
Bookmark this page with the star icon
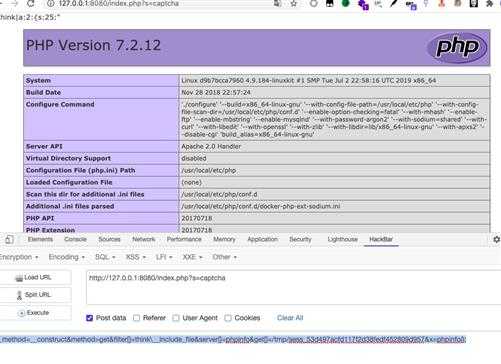293,3
